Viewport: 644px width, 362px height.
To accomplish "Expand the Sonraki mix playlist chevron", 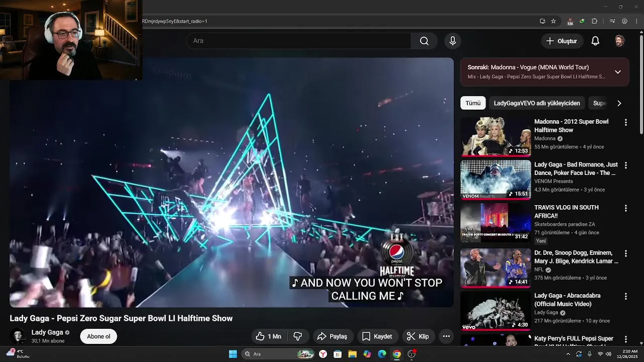I will [618, 72].
